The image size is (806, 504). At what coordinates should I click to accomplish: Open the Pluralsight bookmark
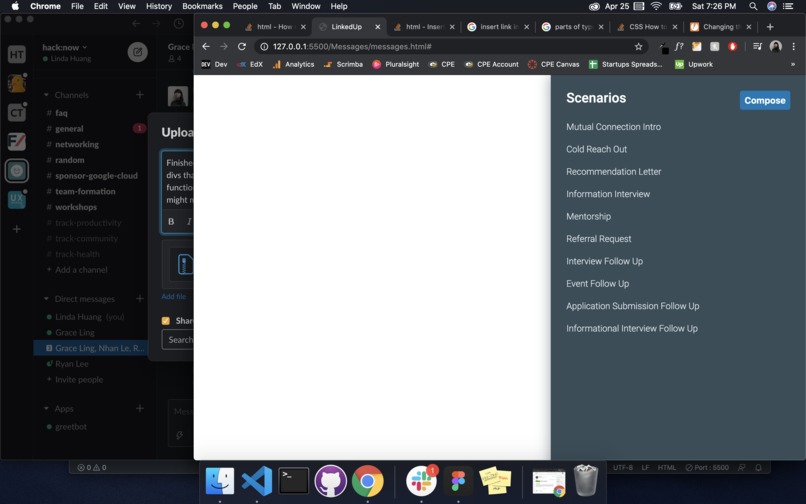395,64
